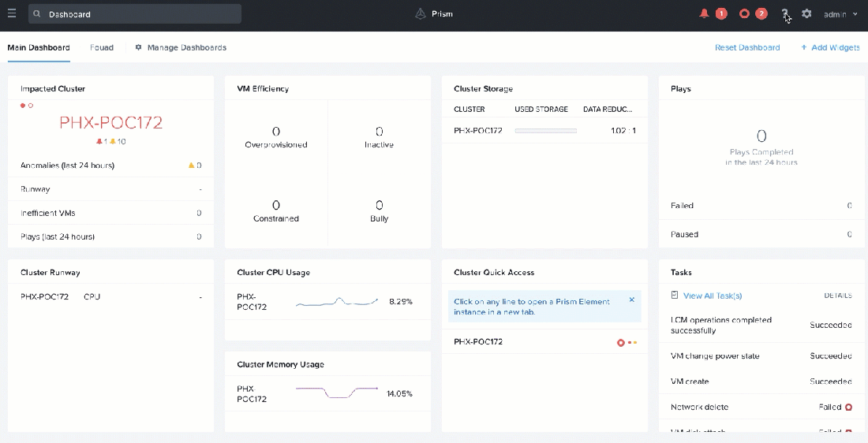This screenshot has width=868, height=443.
Task: Click Overprovisioned VM count
Action: pyautogui.click(x=275, y=132)
